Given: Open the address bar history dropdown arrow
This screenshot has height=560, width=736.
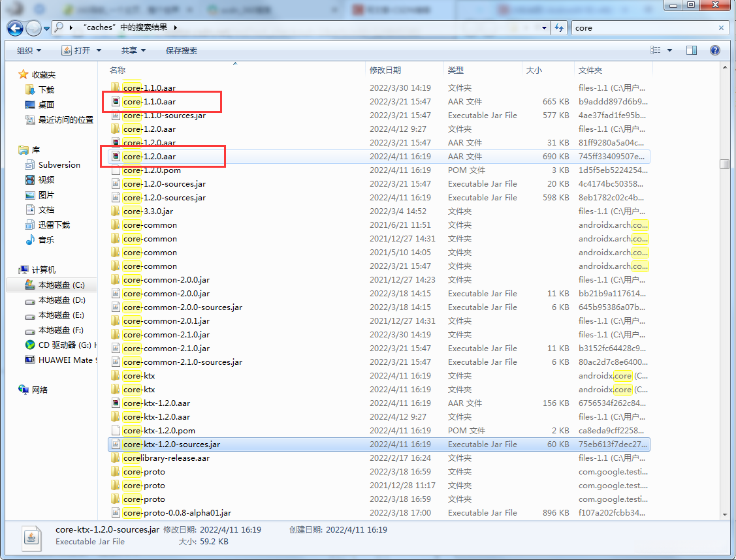Looking at the screenshot, I should tap(544, 27).
